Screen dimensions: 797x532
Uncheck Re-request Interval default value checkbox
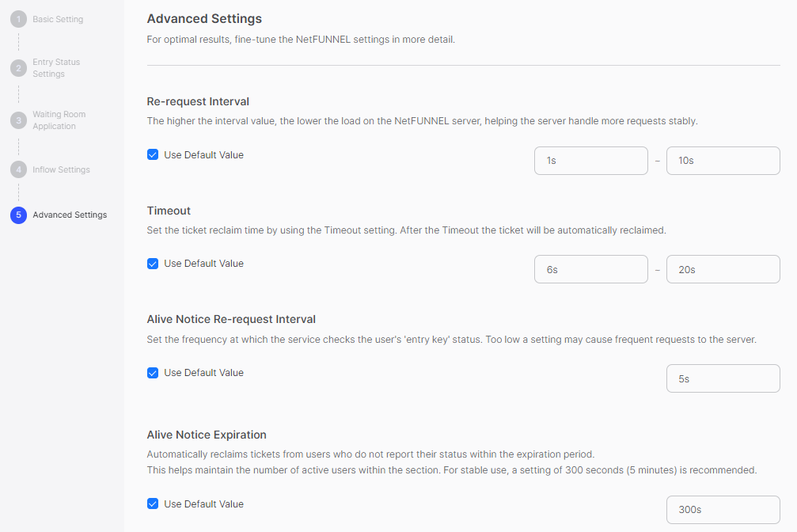point(153,155)
